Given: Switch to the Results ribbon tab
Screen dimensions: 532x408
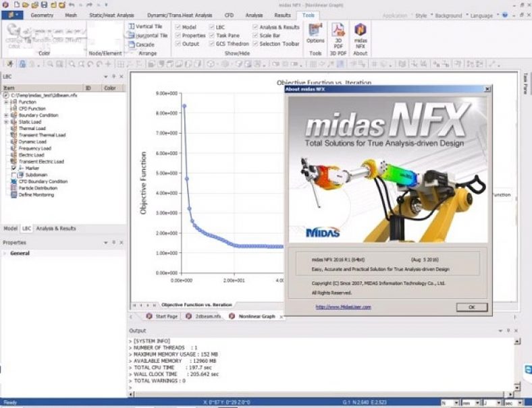Looking at the screenshot, I should point(282,16).
